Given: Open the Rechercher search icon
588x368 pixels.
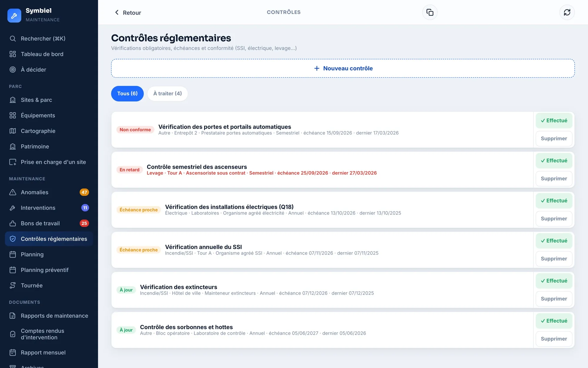Looking at the screenshot, I should point(13,39).
